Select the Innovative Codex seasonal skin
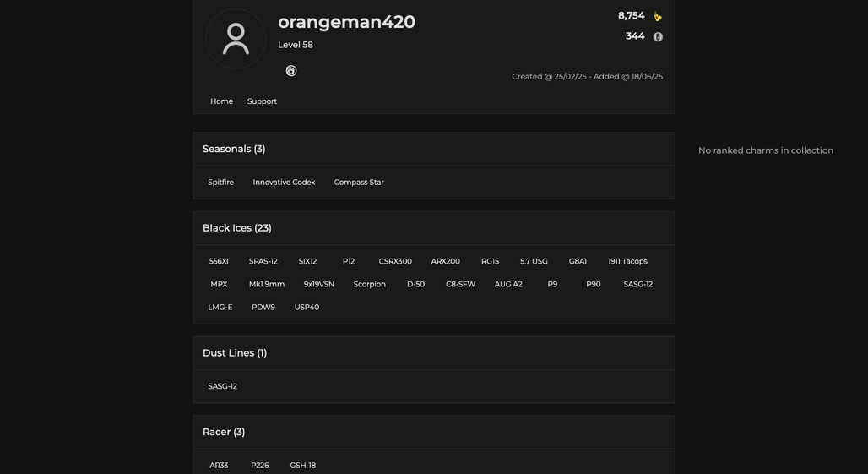This screenshot has height=474, width=868. (284, 183)
